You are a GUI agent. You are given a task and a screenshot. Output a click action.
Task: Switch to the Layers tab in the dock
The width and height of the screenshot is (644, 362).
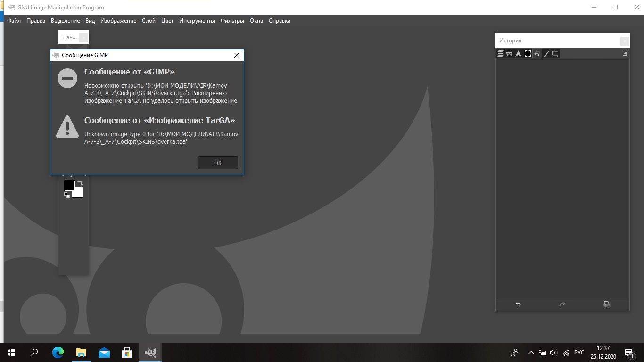500,54
